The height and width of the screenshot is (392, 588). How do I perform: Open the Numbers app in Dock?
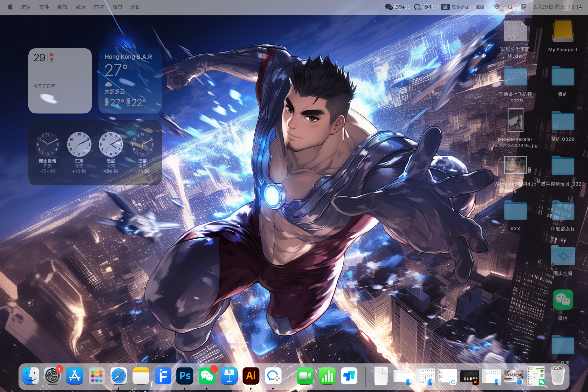[x=327, y=376]
